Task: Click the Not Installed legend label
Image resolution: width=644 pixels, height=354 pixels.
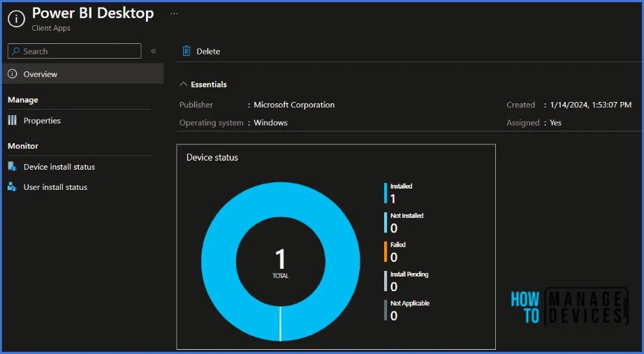Action: coord(407,215)
